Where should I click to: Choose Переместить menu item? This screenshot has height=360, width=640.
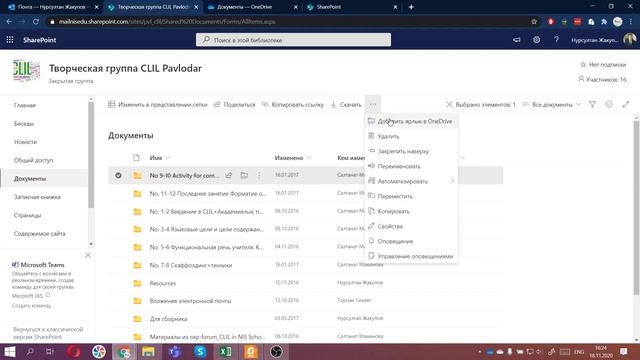pyautogui.click(x=411, y=196)
